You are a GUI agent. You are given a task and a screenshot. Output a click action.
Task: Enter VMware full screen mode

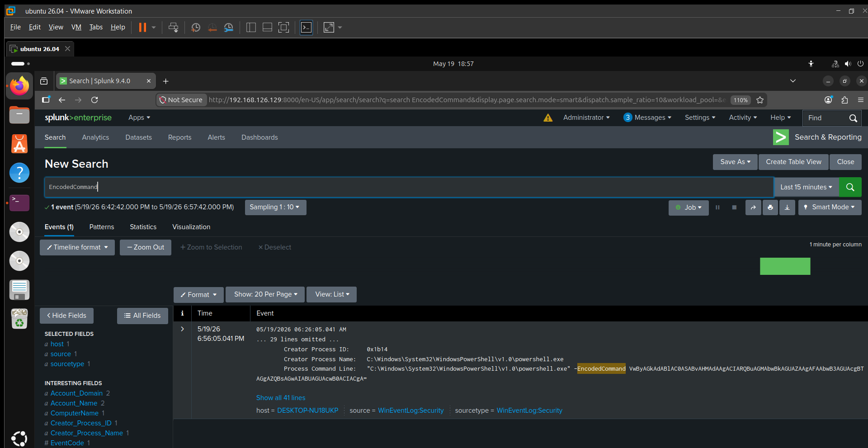pos(329,28)
